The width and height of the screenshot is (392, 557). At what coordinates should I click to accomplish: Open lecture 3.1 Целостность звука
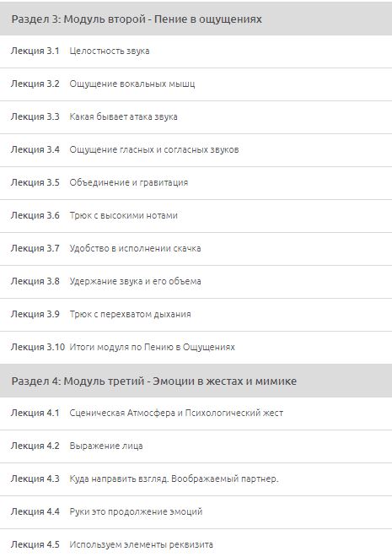pyautogui.click(x=196, y=51)
